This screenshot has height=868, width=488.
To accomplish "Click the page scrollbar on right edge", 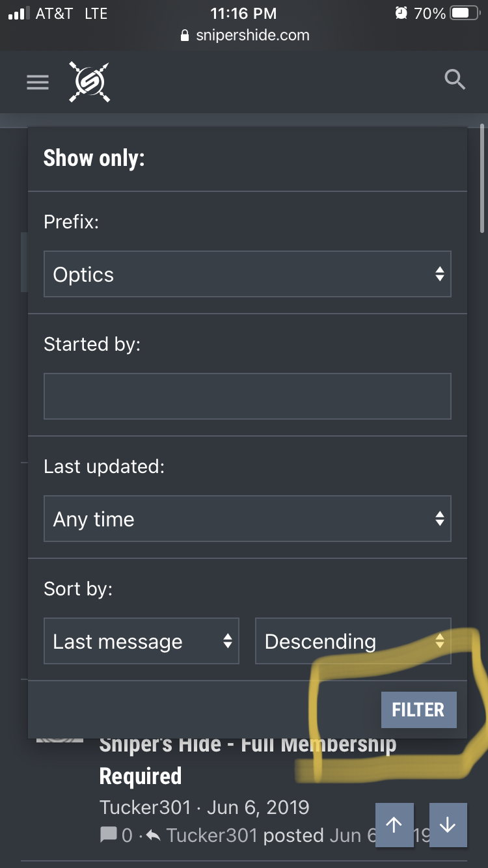I will tap(482, 179).
